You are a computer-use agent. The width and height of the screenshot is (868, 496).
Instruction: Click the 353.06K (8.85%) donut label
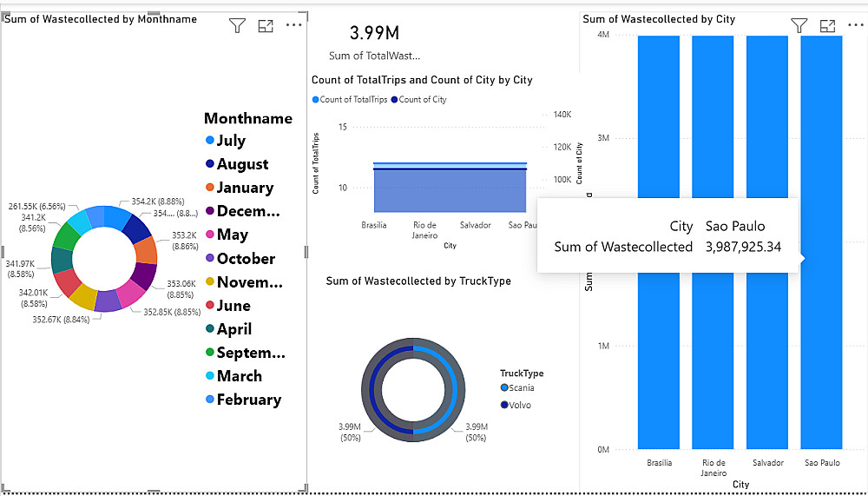181,289
